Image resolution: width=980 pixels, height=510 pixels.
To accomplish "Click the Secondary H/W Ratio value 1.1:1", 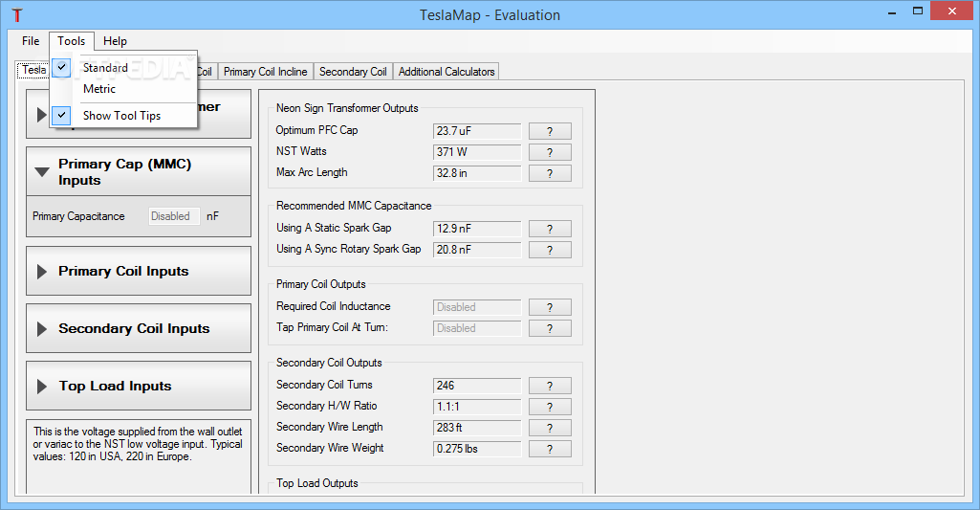I will click(477, 407).
